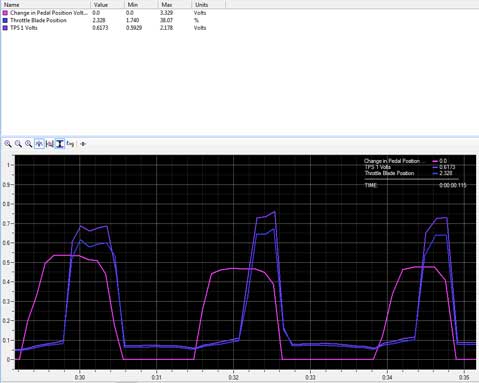Click the 0:32 time axis marker
The width and height of the screenshot is (479, 383).
(x=233, y=378)
